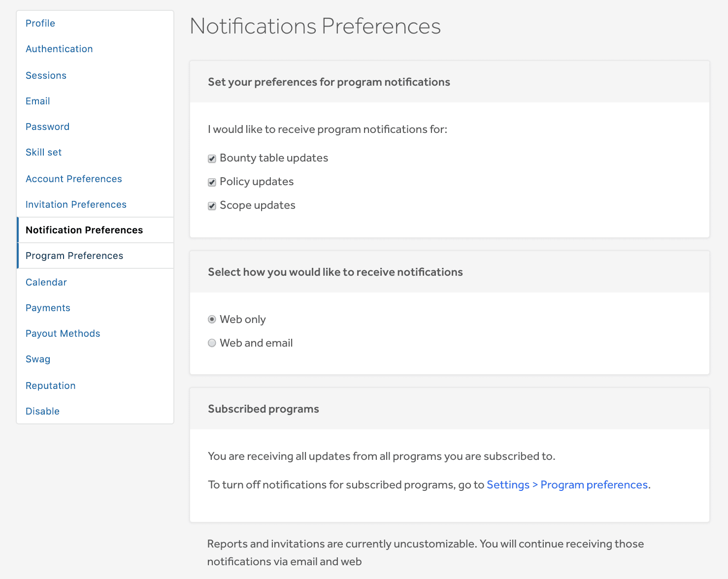Screen dimensions: 728x579
Task: Select the Web only radio option
Action: click(x=212, y=320)
